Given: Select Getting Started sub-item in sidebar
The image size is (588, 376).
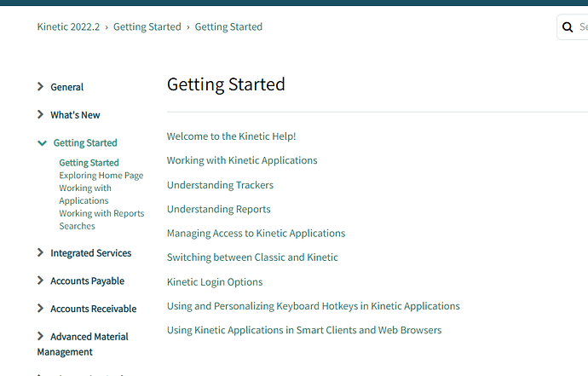Looking at the screenshot, I should click(89, 163).
